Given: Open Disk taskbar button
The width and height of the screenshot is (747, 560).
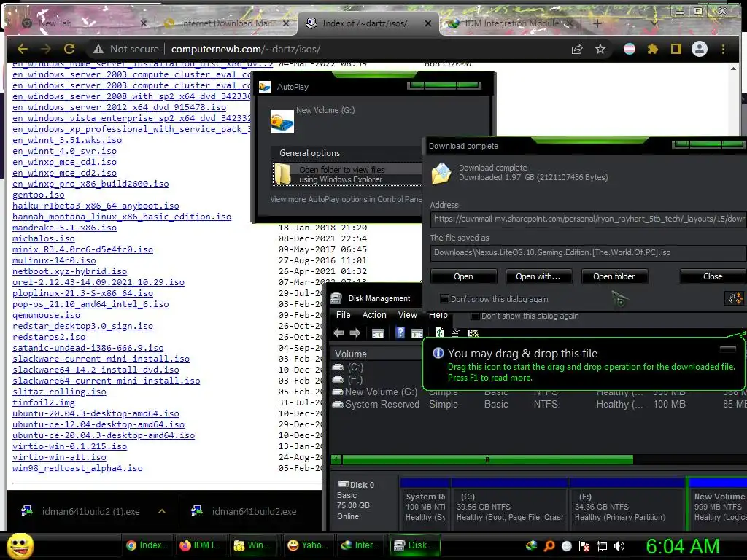Looking at the screenshot, I should 415,545.
